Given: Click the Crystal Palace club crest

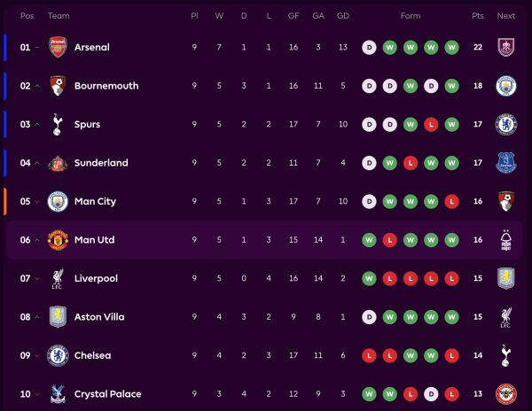Looking at the screenshot, I should click(x=58, y=394).
